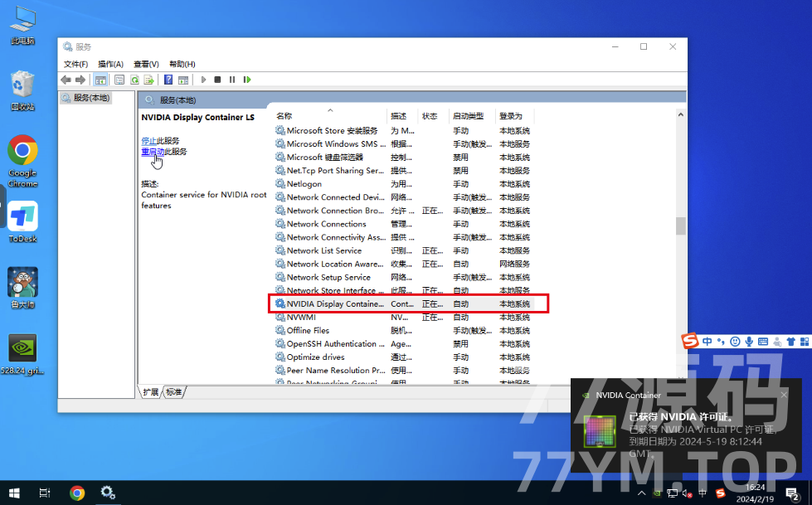
Task: Open the 回收站 recycle bin icon
Action: coord(22,90)
